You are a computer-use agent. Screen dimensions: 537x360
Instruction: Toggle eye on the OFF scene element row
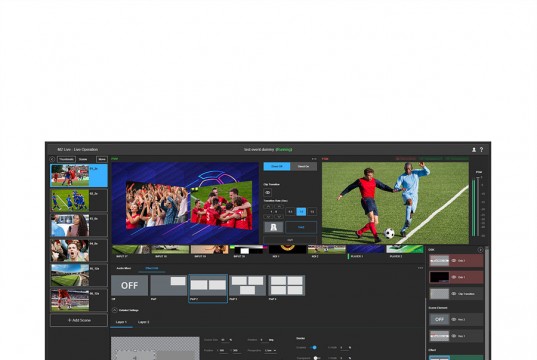point(454,320)
